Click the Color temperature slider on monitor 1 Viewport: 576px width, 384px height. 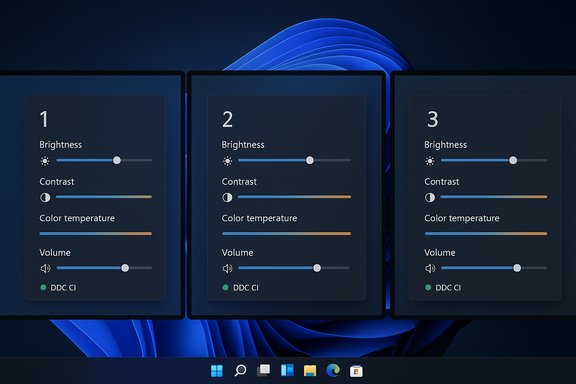(96, 233)
